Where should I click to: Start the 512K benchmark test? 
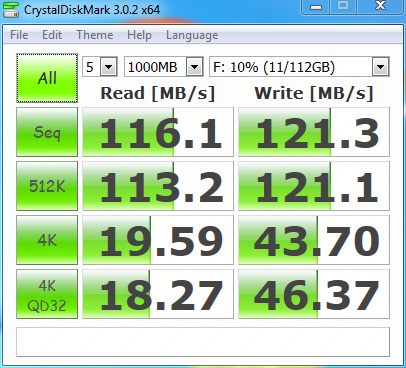click(47, 186)
